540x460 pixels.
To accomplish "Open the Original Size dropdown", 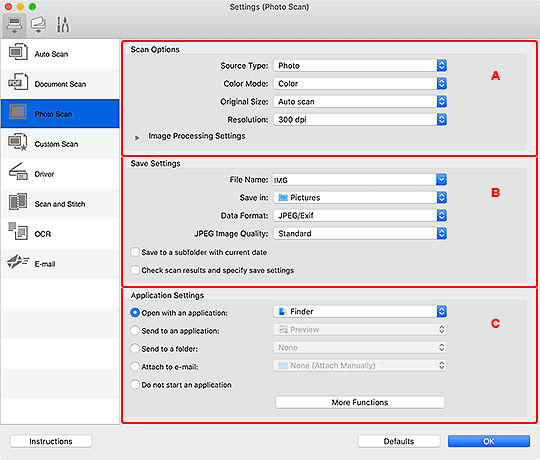I will (360, 102).
